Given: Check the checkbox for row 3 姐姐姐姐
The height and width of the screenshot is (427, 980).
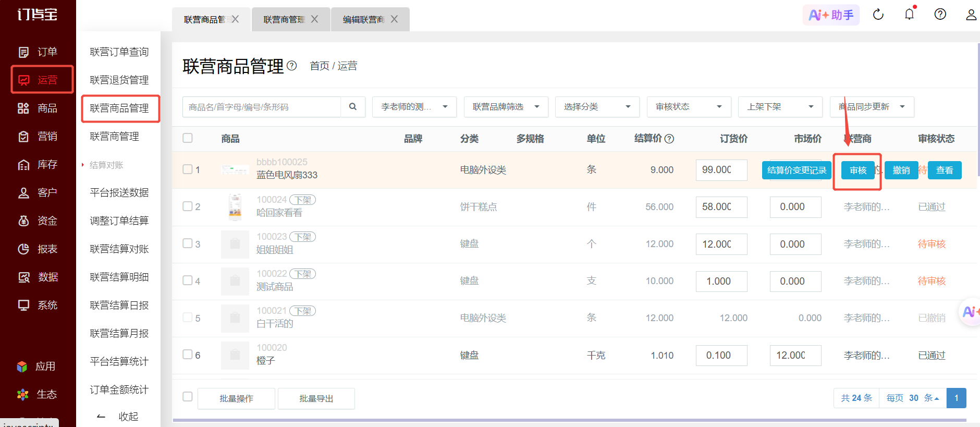Looking at the screenshot, I should pos(188,243).
